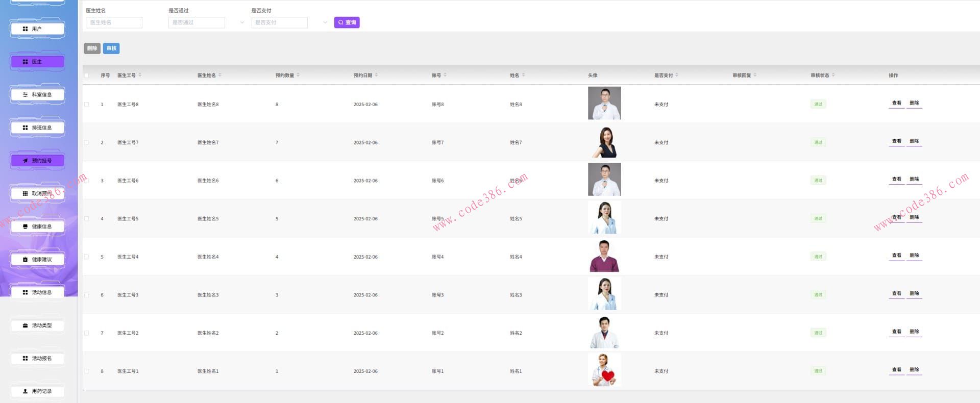Screen dimensions: 980x403
Task: Click the paper plane icon beside 预约挂号
Action: (x=25, y=161)
